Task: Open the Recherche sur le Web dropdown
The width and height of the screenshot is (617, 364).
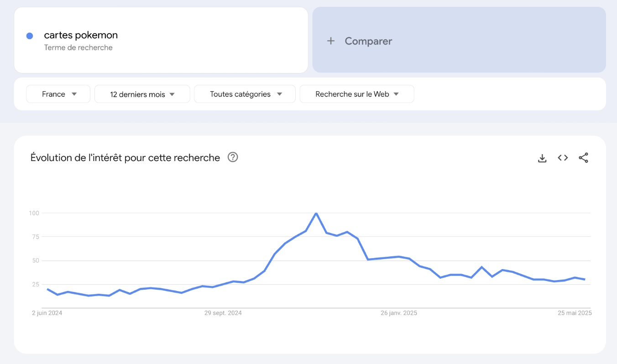Action: point(357,94)
